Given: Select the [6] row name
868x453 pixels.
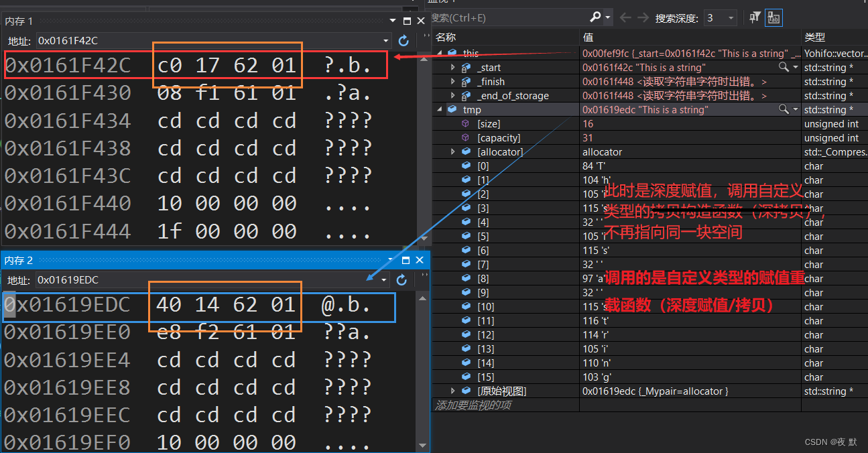Looking at the screenshot, I should pyautogui.click(x=483, y=251).
